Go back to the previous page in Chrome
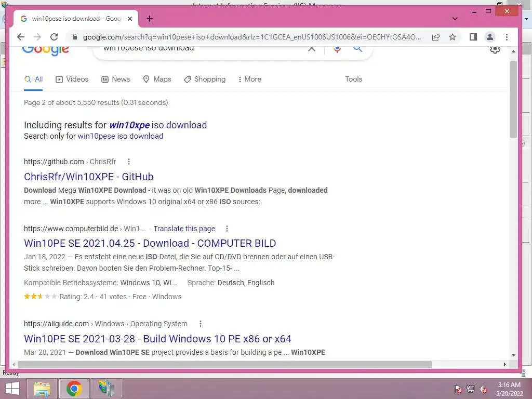Viewport: 532px width, 399px height. tap(21, 37)
